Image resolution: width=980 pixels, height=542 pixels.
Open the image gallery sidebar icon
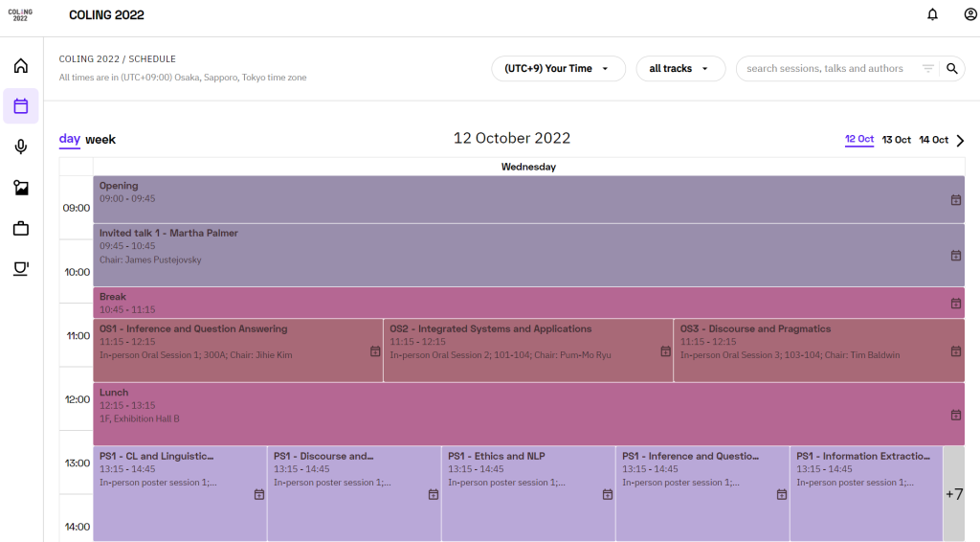(x=21, y=188)
